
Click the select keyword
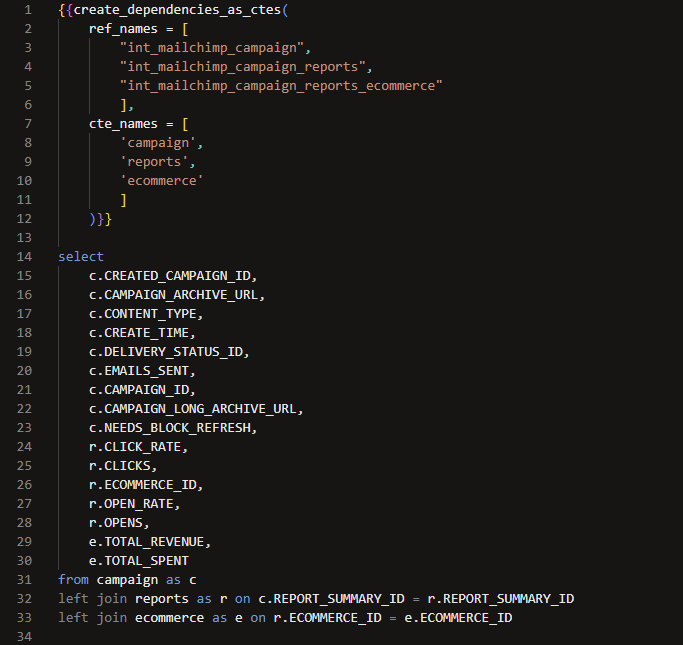(81, 257)
